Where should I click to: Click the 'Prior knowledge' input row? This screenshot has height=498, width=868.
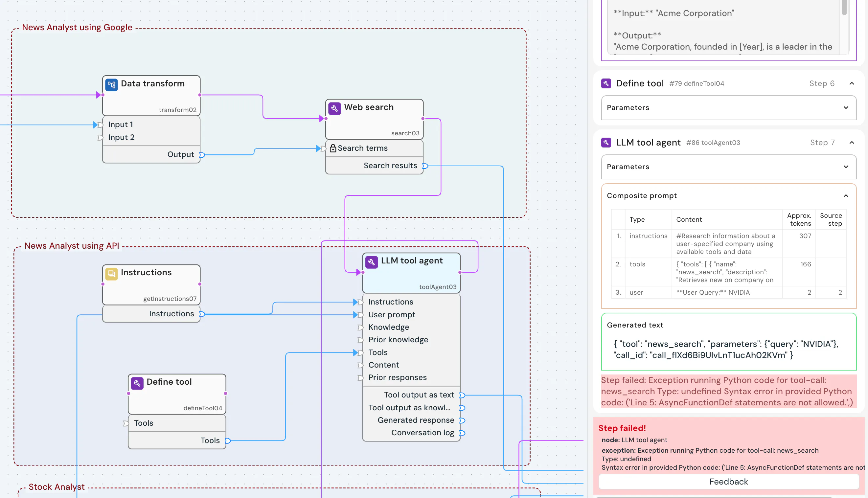pos(411,340)
